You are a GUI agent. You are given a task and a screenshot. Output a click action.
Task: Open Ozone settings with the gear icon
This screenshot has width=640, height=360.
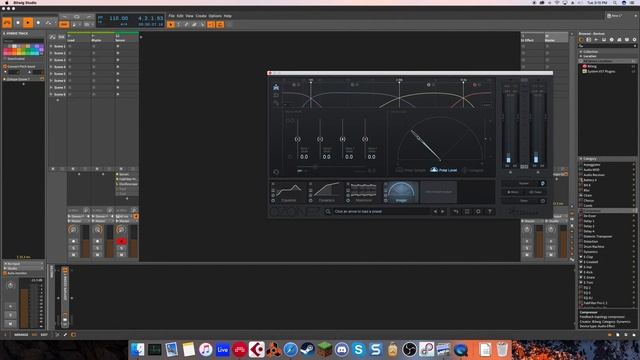click(478, 211)
